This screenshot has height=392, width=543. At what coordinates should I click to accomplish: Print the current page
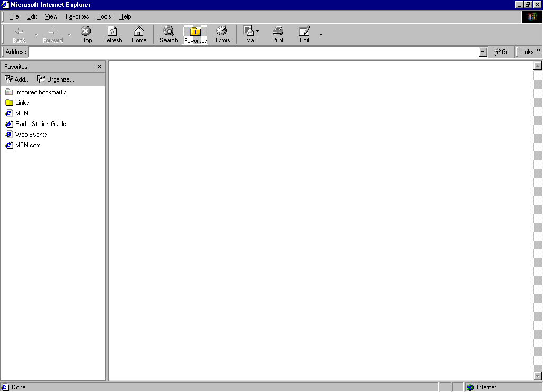(277, 34)
